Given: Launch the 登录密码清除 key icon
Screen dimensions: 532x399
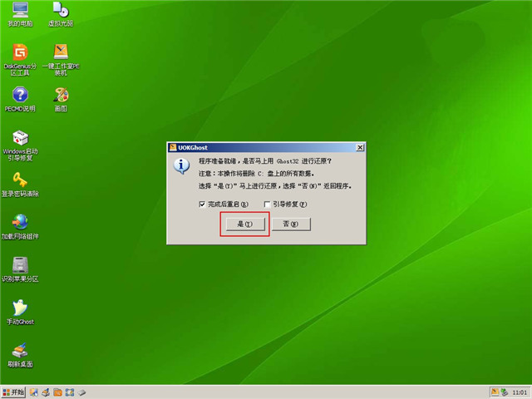Looking at the screenshot, I should point(20,180).
